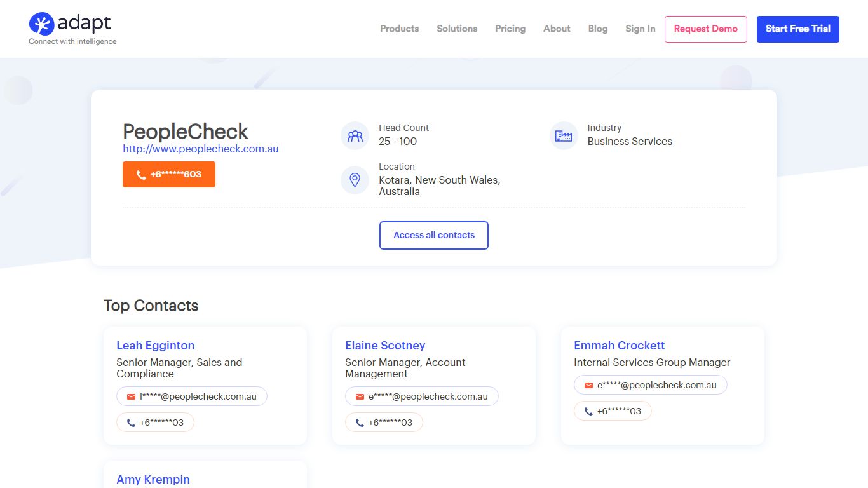Click envelope icon in Emmah Crockett's card
This screenshot has width=868, height=488.
coord(588,385)
